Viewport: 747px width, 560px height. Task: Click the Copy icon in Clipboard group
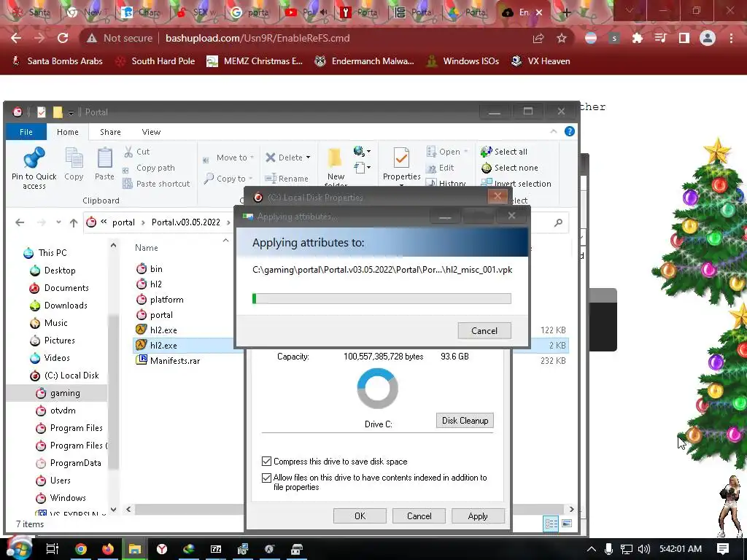74,159
